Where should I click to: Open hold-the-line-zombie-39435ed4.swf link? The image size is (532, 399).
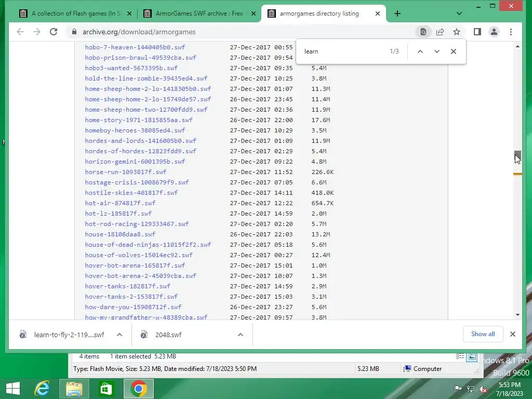pyautogui.click(x=146, y=78)
